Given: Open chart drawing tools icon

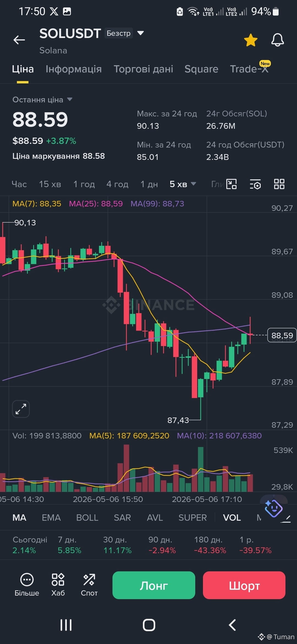Looking at the screenshot, I should (231, 184).
